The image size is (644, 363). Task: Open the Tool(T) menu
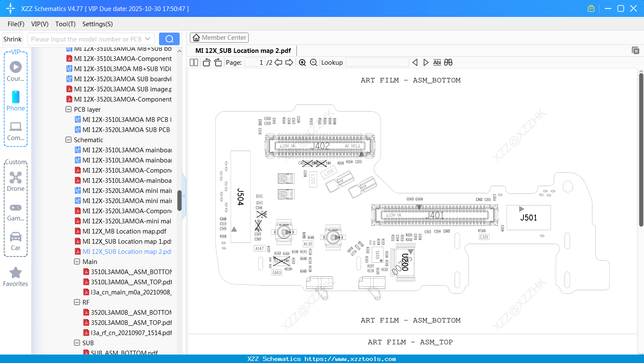(65, 24)
